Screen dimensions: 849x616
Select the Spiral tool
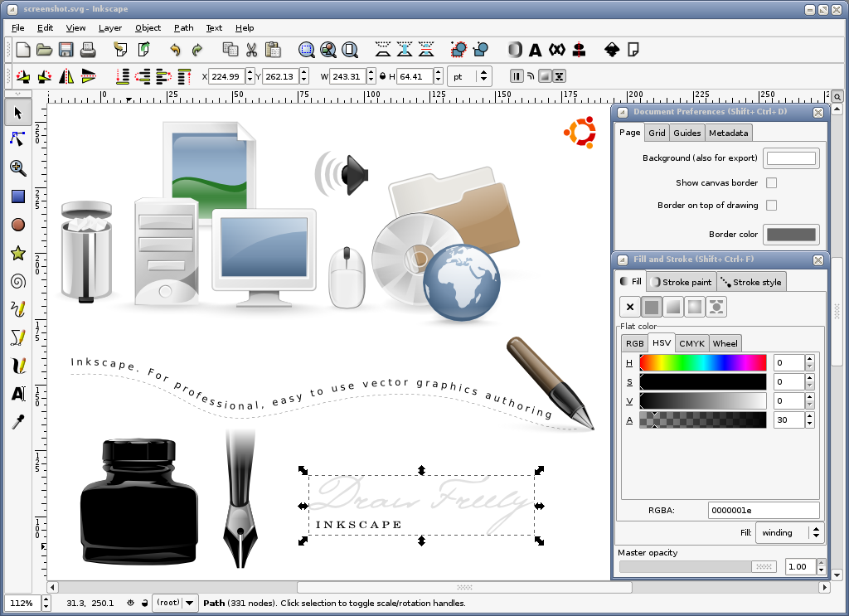click(x=17, y=282)
